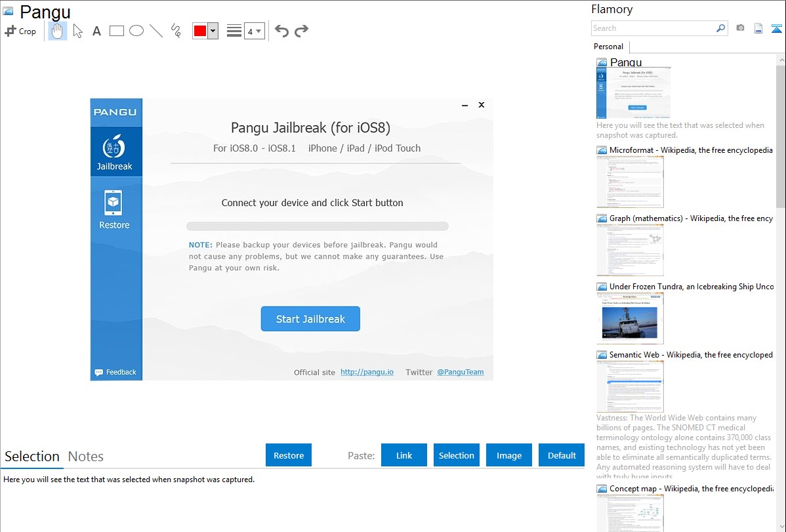Open the Personal tab

[x=608, y=47]
